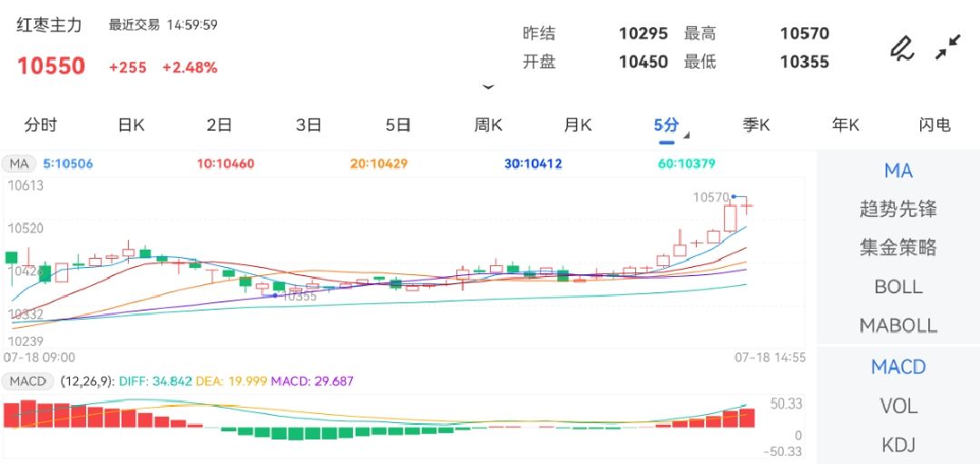Open the drawing pen tool icon

pos(901,49)
